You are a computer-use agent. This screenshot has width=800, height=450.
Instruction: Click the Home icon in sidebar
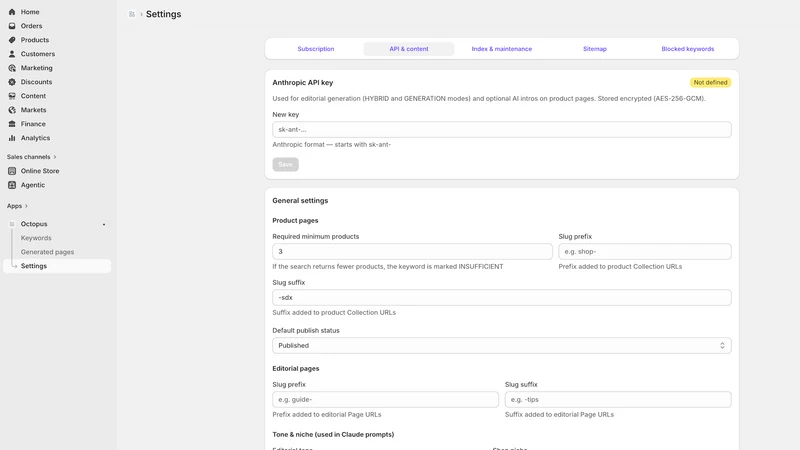click(x=12, y=12)
